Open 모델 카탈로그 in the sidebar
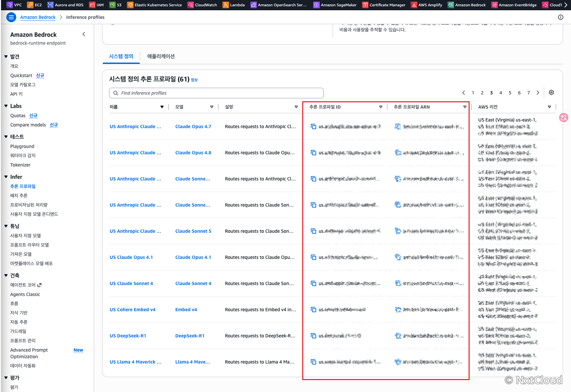Viewport: 571px width, 392px height. point(23,85)
